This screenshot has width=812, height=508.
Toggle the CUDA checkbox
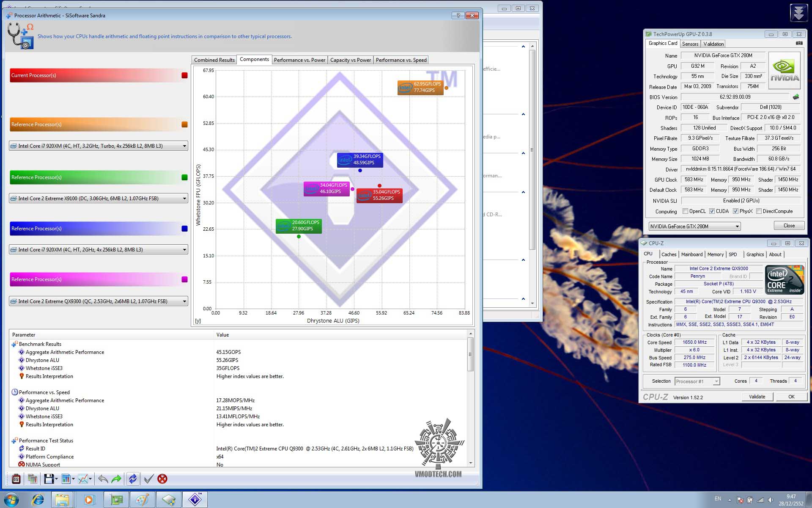pos(712,211)
